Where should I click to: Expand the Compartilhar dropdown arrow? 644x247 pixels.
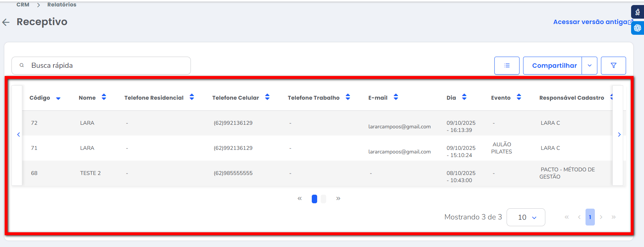tap(589, 66)
